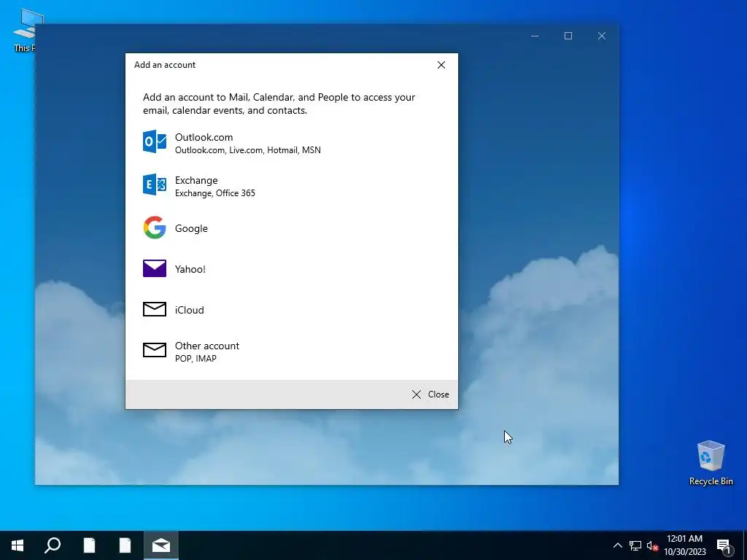The height and width of the screenshot is (560, 747).
Task: Click the Close button at dialog bottom
Action: click(x=430, y=394)
